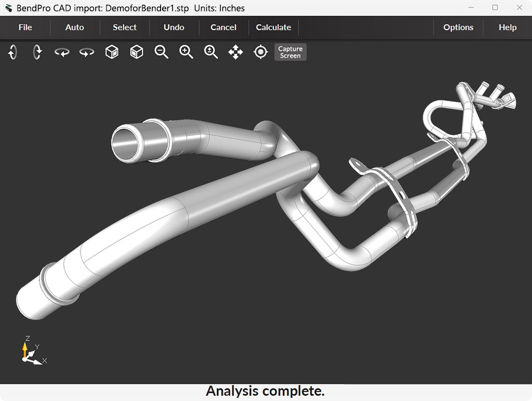Rotate view upward with first rotate icon
Viewport: 532px width, 401px height.
pos(12,52)
